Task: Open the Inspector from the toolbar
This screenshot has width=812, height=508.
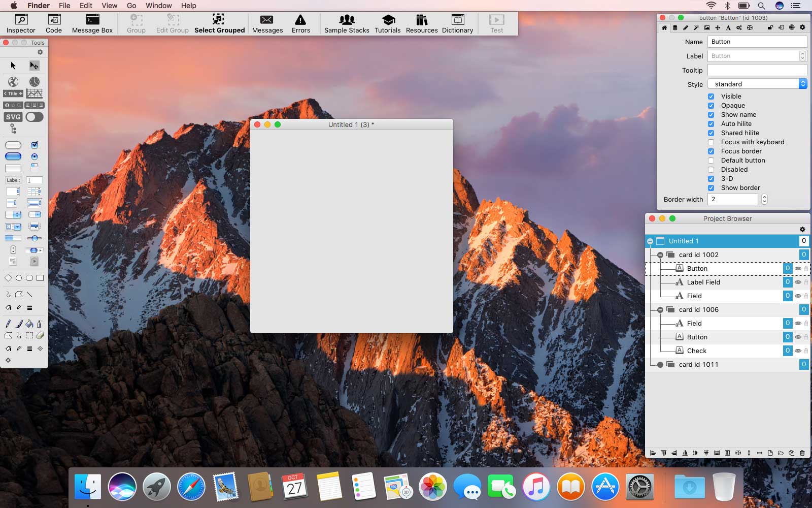Action: pyautogui.click(x=21, y=23)
